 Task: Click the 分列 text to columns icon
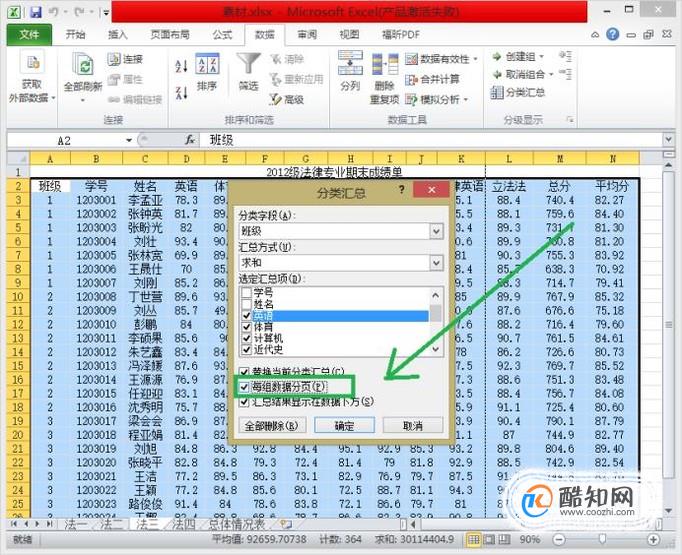click(350, 63)
